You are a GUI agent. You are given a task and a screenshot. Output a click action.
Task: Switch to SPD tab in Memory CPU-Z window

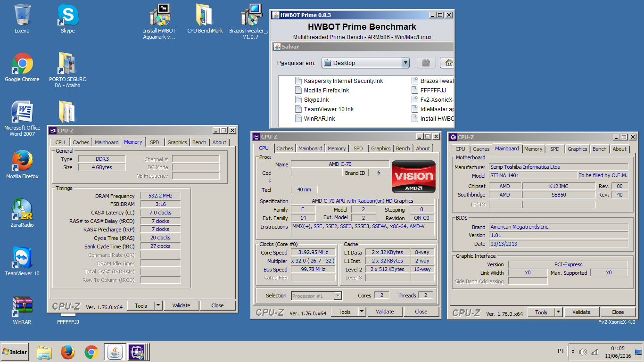(x=155, y=142)
